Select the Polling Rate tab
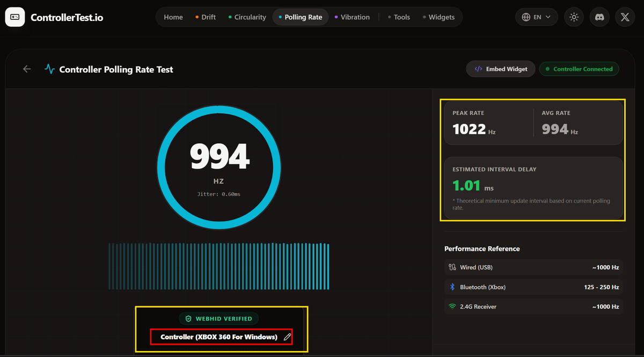 (301, 17)
